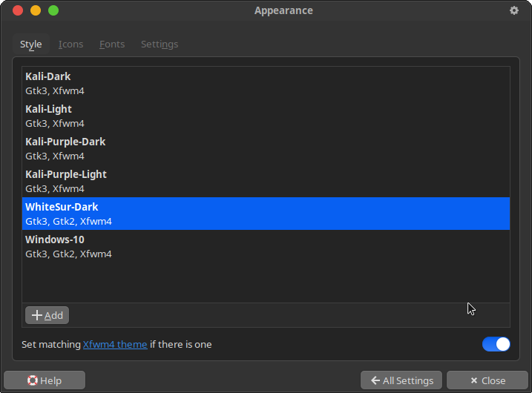Click the red close window button
This screenshot has width=532, height=393.
(18, 10)
